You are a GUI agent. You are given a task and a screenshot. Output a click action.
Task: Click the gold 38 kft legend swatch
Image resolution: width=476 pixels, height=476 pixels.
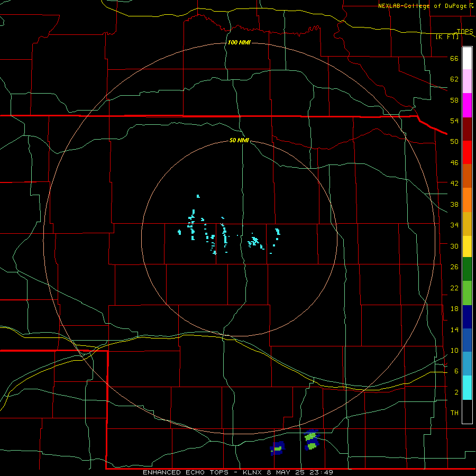tap(467, 223)
